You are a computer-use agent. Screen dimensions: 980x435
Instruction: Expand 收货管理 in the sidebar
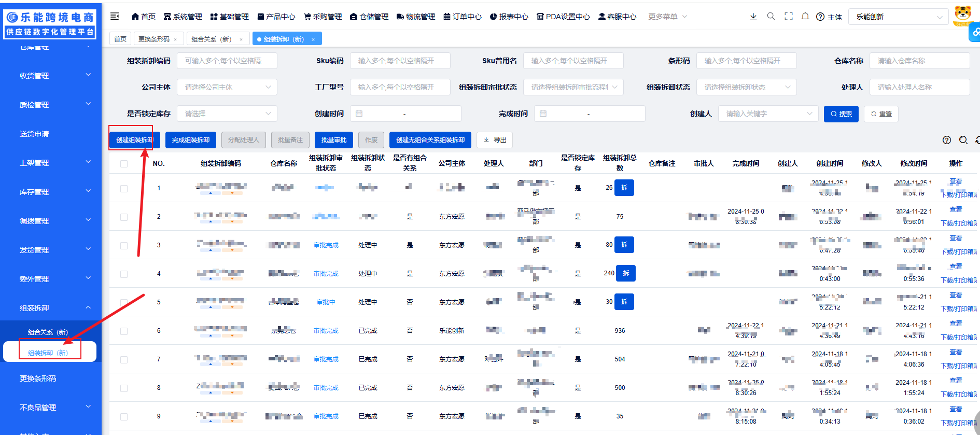click(x=51, y=76)
